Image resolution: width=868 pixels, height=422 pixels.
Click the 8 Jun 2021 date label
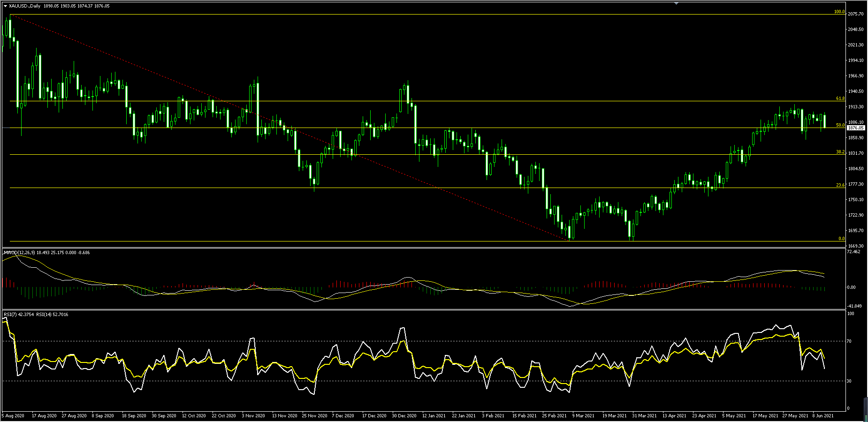[x=823, y=416]
